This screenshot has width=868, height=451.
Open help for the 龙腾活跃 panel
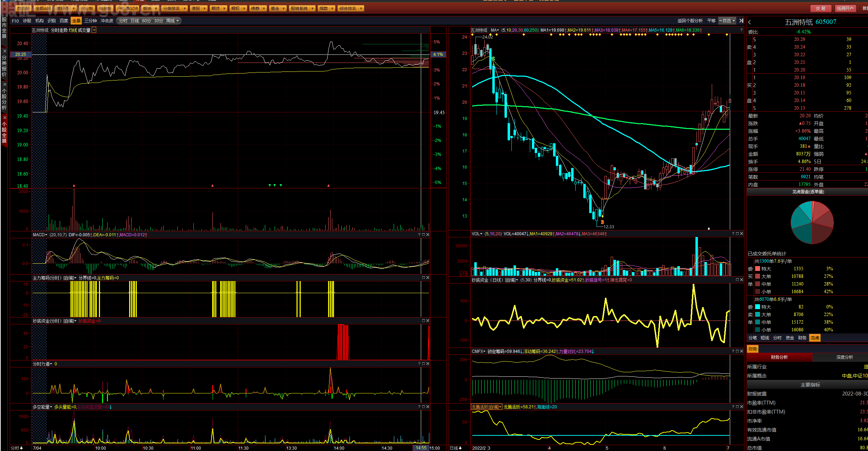tap(733, 407)
